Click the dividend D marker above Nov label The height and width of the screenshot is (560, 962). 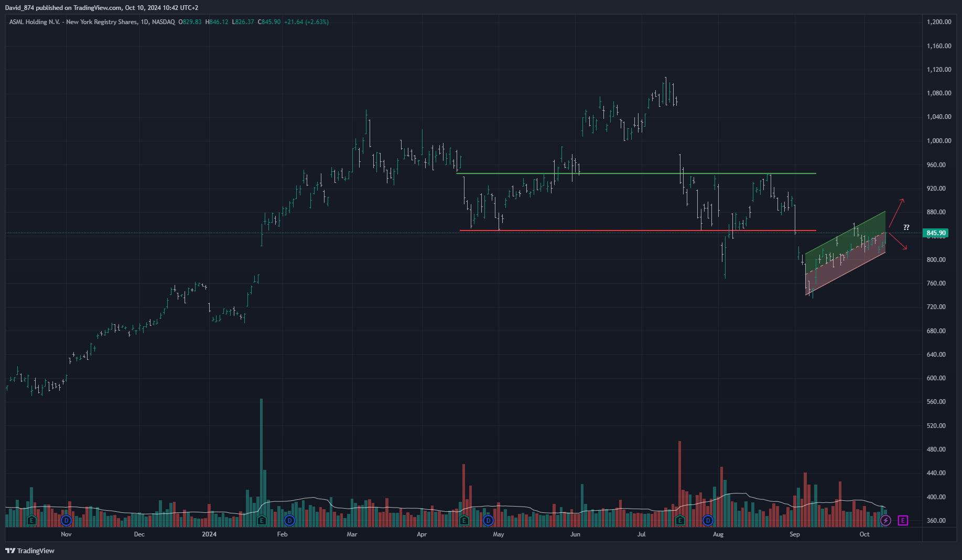[66, 520]
